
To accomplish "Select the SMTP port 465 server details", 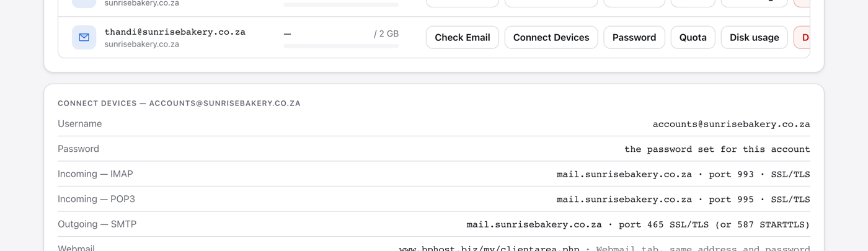I will [638, 224].
